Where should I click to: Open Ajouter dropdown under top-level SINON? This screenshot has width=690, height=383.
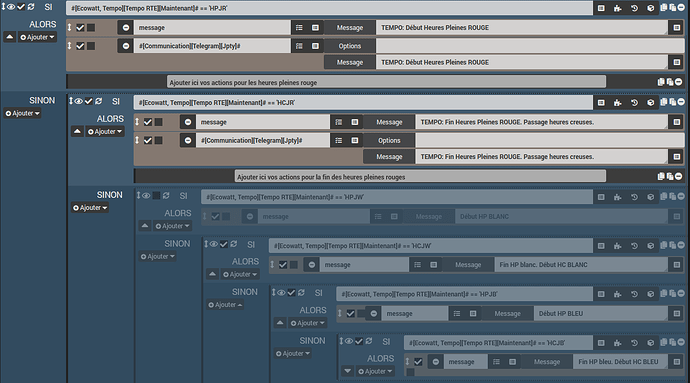(x=22, y=113)
